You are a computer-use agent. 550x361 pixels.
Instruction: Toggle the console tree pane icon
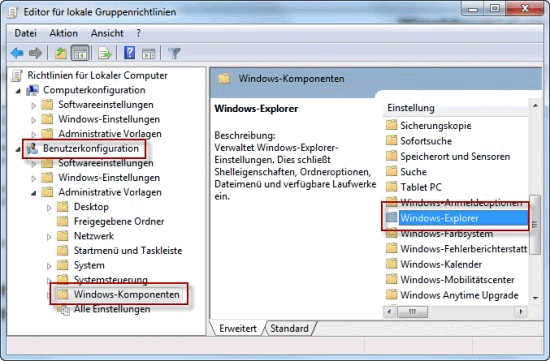point(80,53)
